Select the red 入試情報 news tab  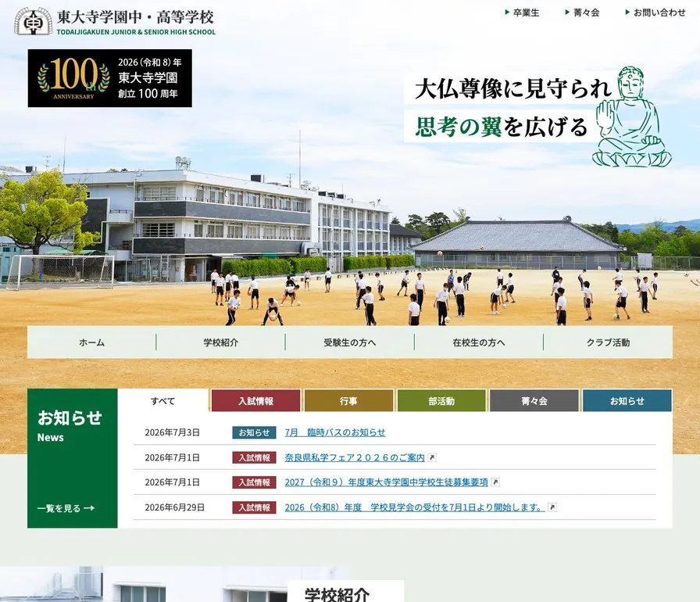pyautogui.click(x=255, y=400)
